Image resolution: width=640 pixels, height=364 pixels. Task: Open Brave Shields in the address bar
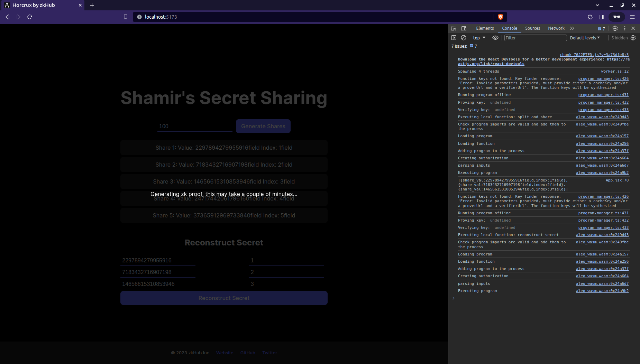501,17
